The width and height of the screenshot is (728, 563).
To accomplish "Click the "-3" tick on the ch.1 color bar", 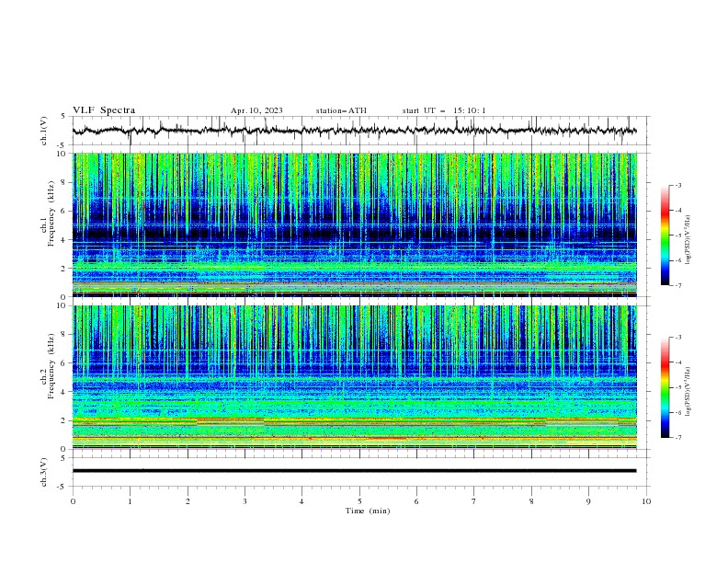I will tap(677, 185).
